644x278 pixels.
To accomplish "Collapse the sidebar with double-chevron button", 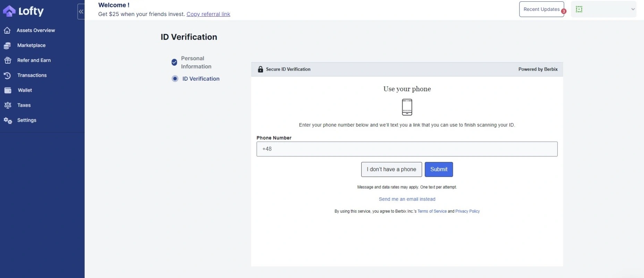I will pos(81,11).
